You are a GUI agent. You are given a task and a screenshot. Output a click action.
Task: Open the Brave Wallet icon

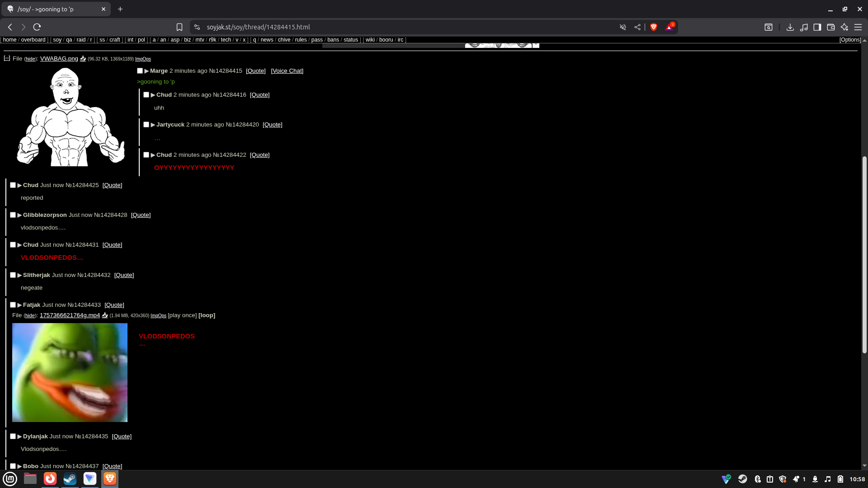(x=830, y=27)
